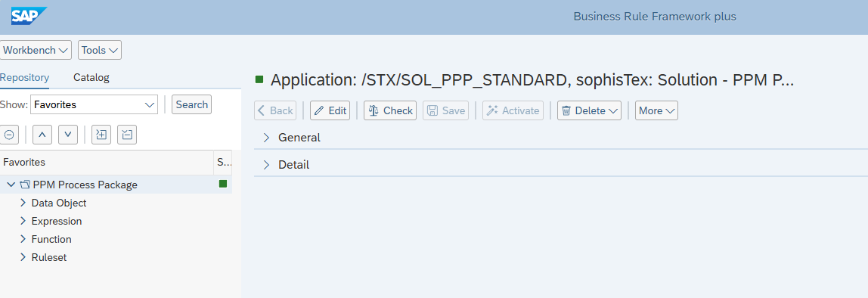This screenshot has height=298, width=868.
Task: Click the collapse-node minus circle icon
Action: (x=9, y=135)
